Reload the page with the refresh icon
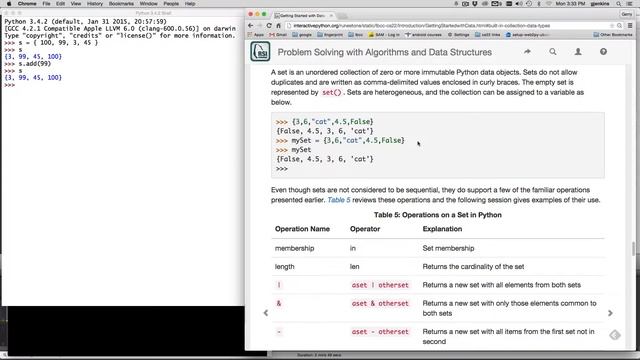This screenshot has width=640, height=360. [x=269, y=25]
